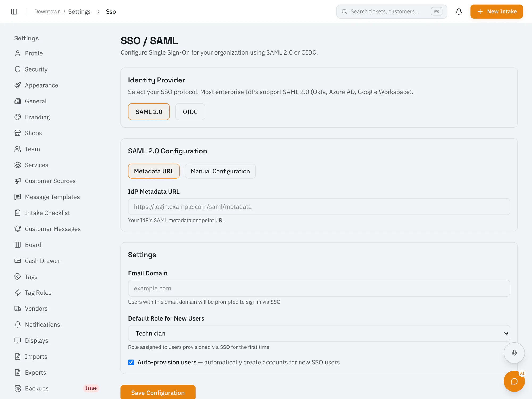
Task: Open the AI chat bubble
Action: click(x=514, y=381)
